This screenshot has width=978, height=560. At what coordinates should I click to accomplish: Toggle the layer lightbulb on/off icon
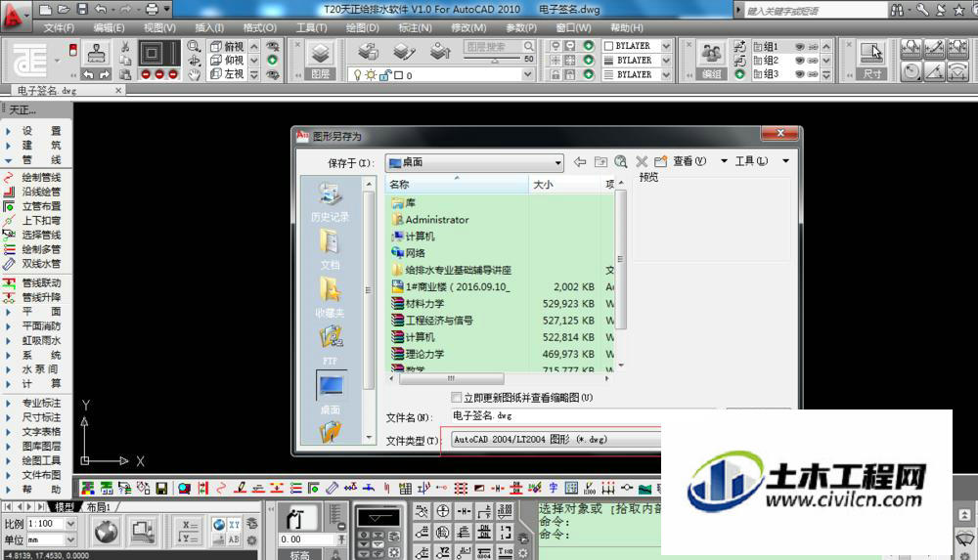357,75
